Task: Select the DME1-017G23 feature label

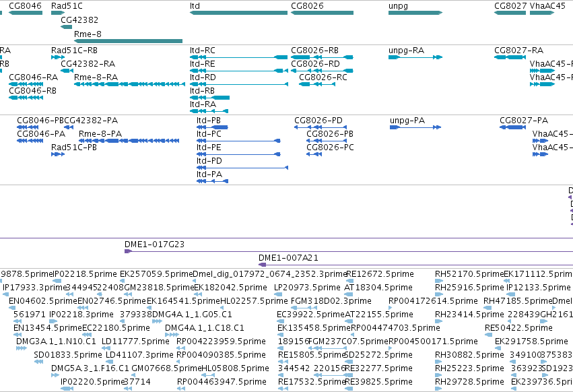Action: pyautogui.click(x=155, y=244)
